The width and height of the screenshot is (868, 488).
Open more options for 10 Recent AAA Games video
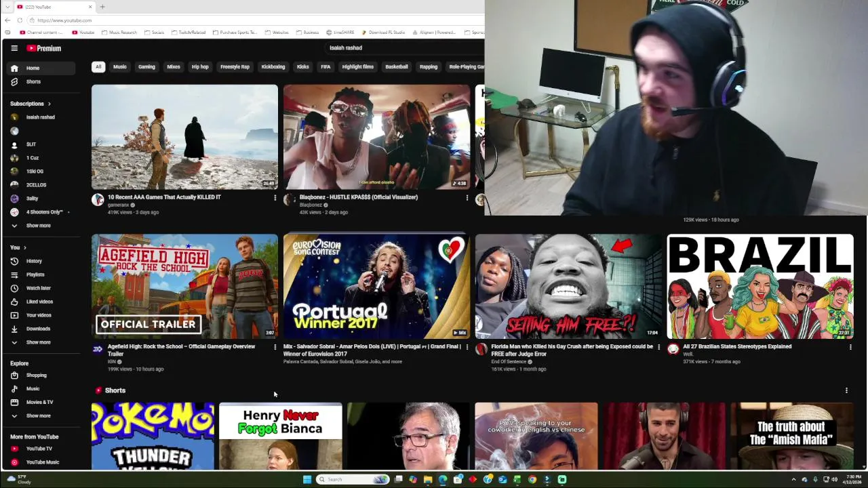coord(275,198)
